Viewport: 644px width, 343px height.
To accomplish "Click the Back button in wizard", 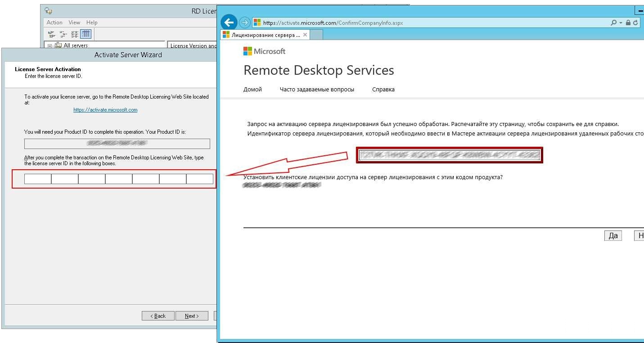I will (158, 316).
